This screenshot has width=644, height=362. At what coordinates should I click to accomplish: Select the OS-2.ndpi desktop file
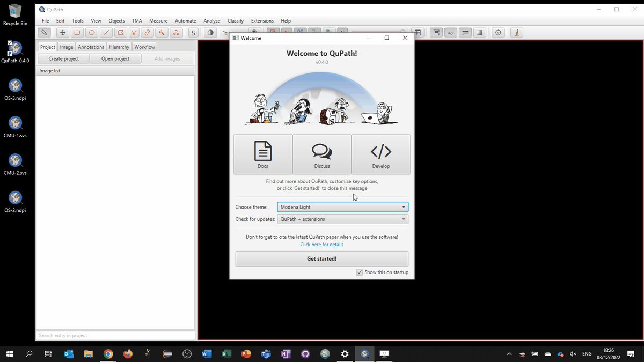(x=16, y=202)
